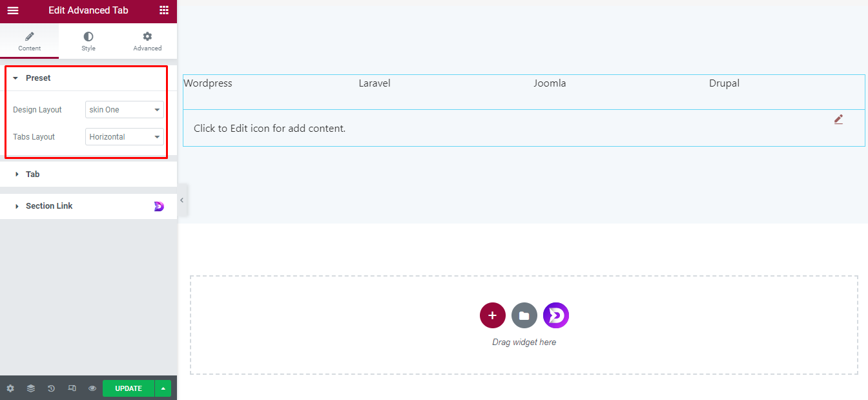Click the purple D logo beside Section Link

[x=159, y=206]
